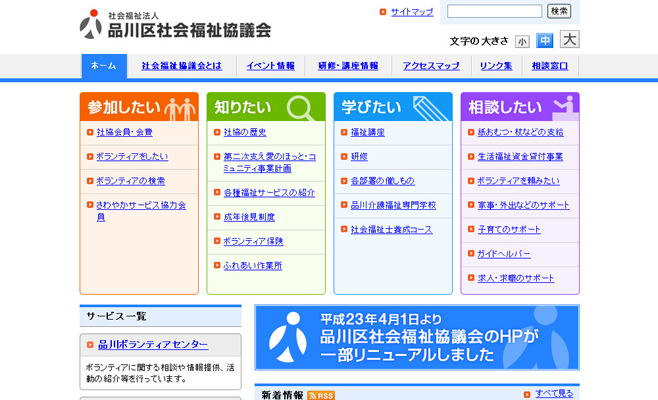Focus the site search input field
The height and width of the screenshot is (400, 658).
[494, 11]
